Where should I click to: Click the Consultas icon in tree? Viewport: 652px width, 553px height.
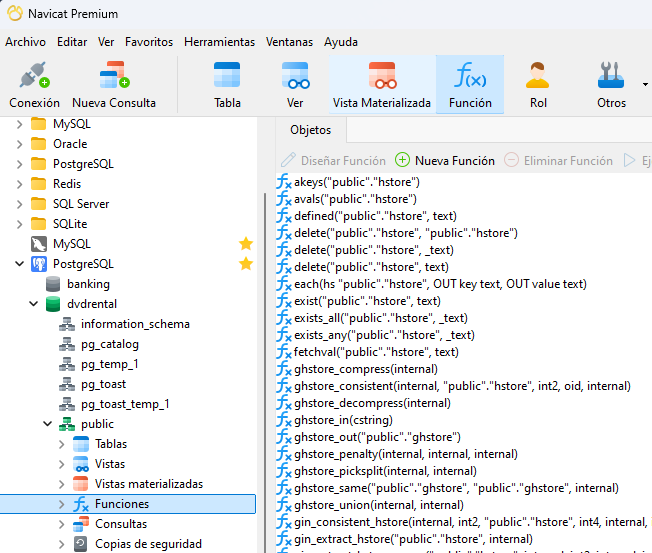81,524
